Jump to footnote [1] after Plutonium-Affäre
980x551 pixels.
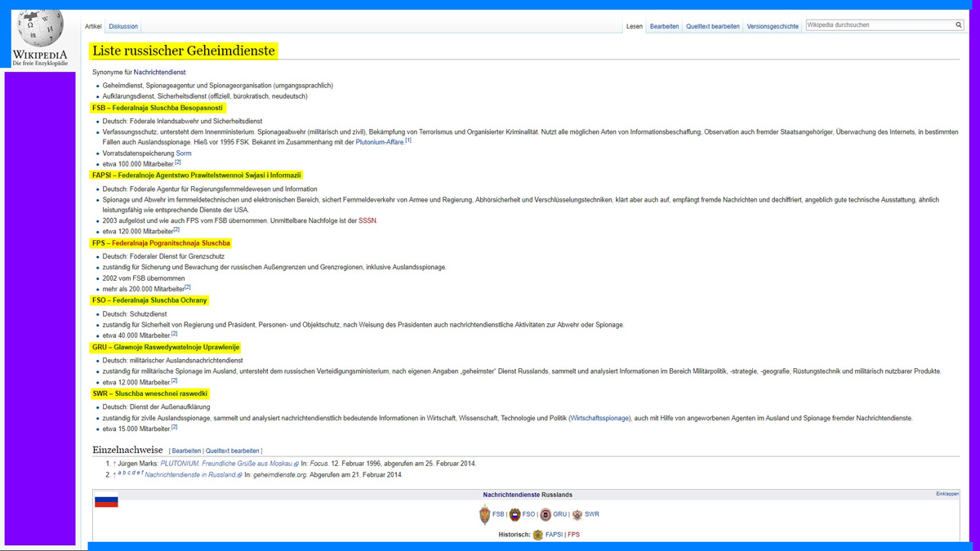coord(408,140)
